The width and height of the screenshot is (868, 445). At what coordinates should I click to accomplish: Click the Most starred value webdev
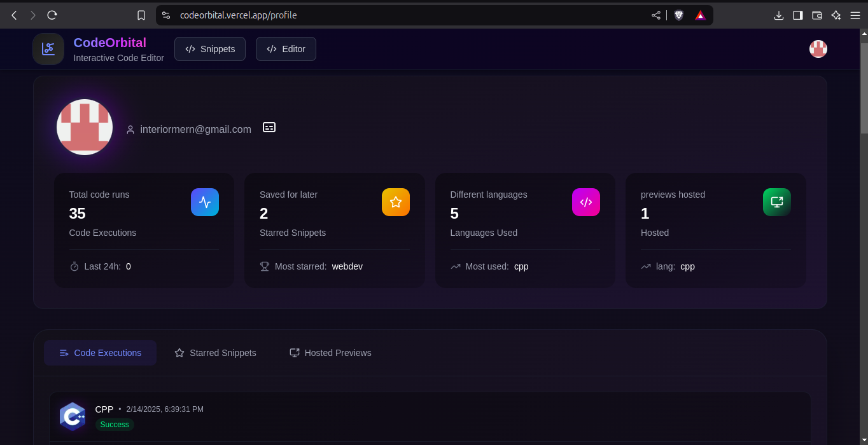click(x=347, y=266)
